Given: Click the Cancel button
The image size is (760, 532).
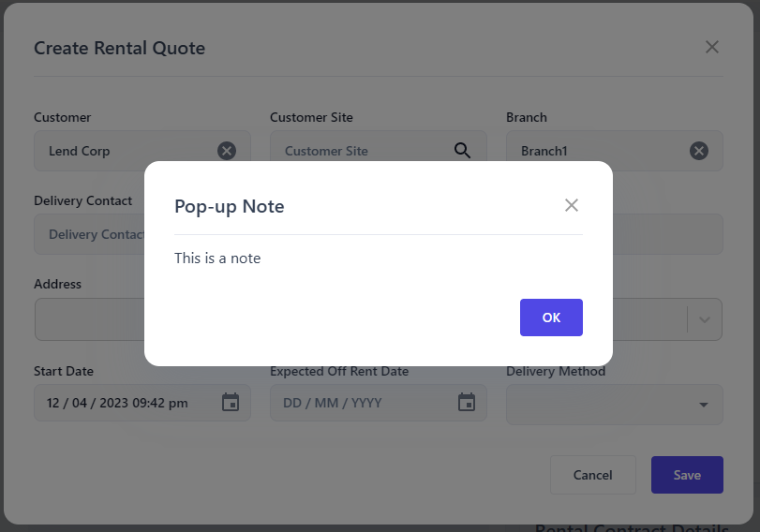Looking at the screenshot, I should 592,475.
